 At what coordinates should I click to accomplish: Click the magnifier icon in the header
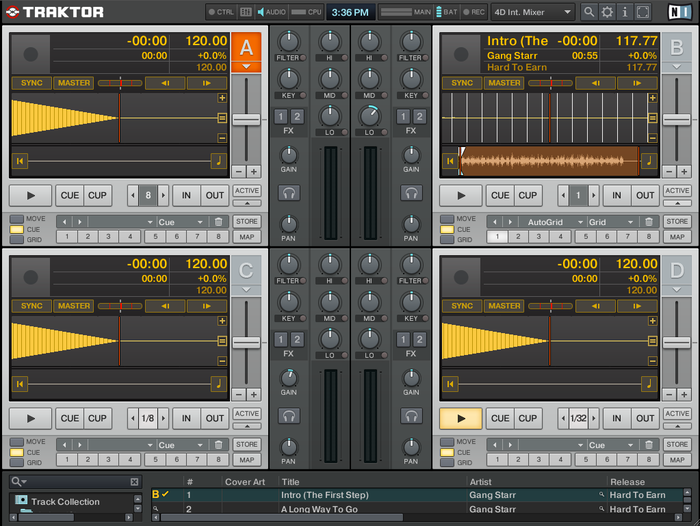[588, 12]
